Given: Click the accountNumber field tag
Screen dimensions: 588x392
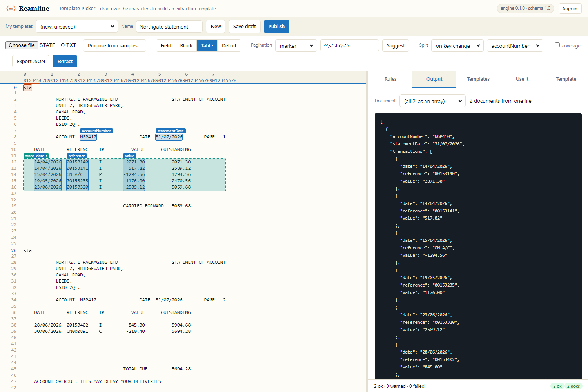Looking at the screenshot, I should point(96,131).
